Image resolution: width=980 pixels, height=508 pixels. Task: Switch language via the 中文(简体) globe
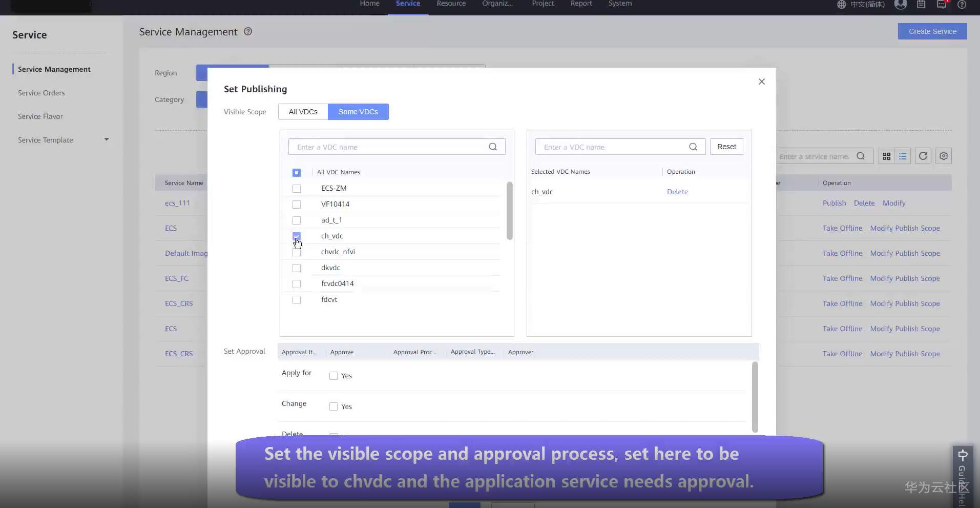(x=861, y=4)
